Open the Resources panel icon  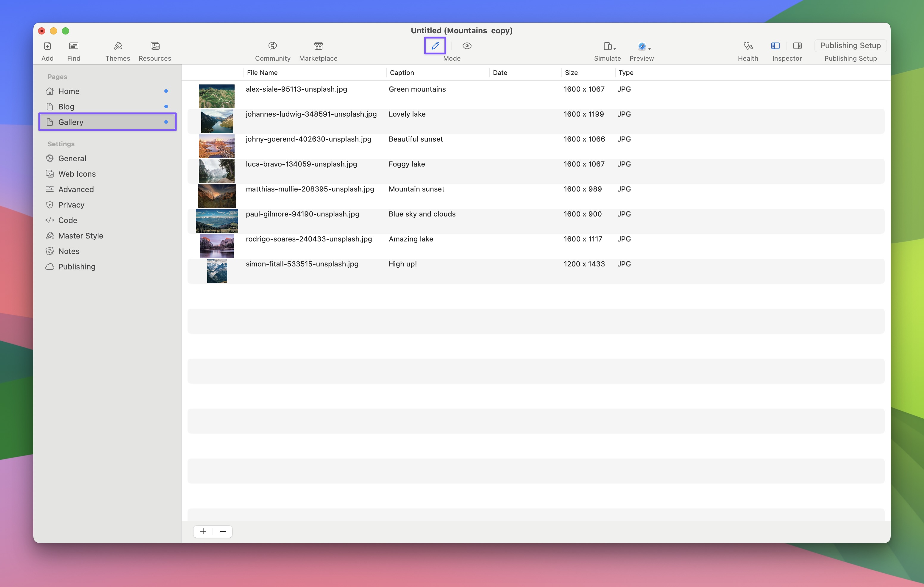155,46
